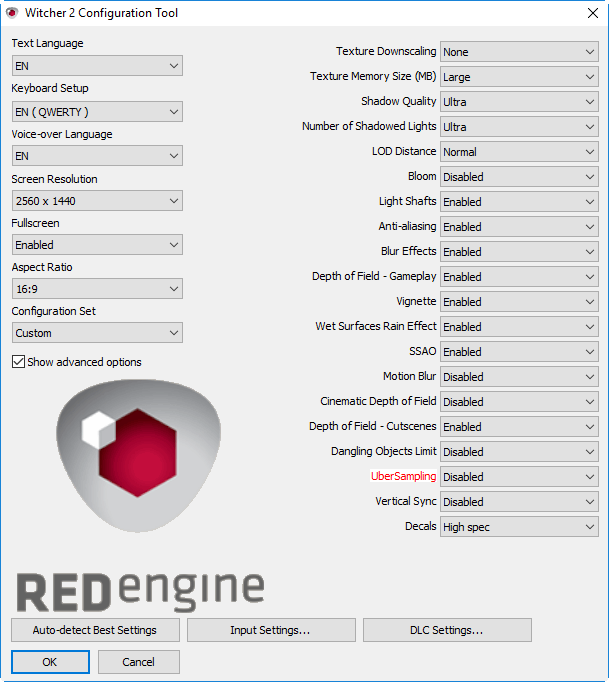
Task: Open Depth of Field - Cutscenes dropdown
Action: (519, 427)
